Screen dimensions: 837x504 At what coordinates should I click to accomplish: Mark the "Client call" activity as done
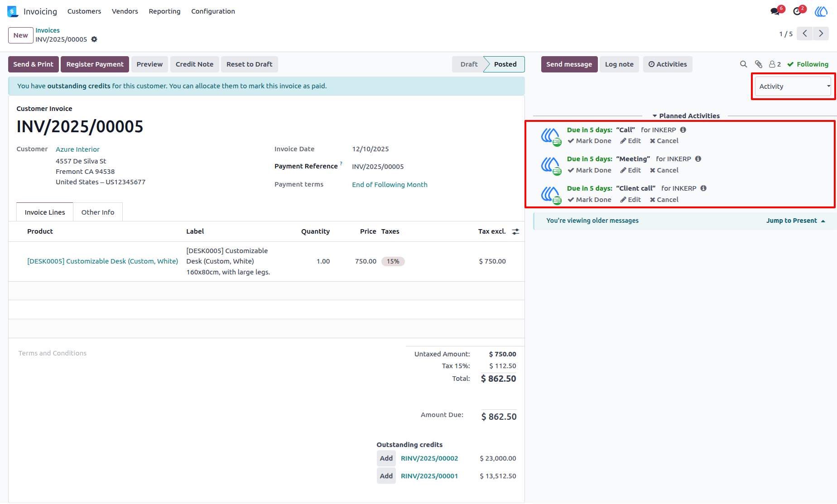tap(589, 200)
